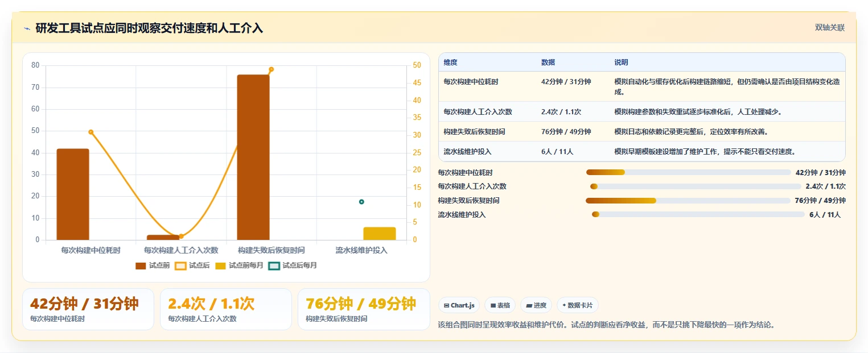
Task: Click the orange line point at 每次构建人工介入次数
Action: [181, 236]
